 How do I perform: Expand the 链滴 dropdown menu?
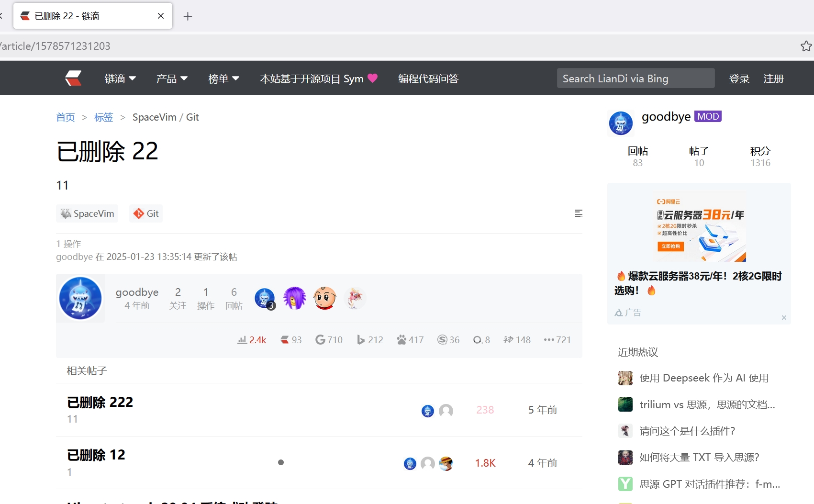click(x=120, y=78)
